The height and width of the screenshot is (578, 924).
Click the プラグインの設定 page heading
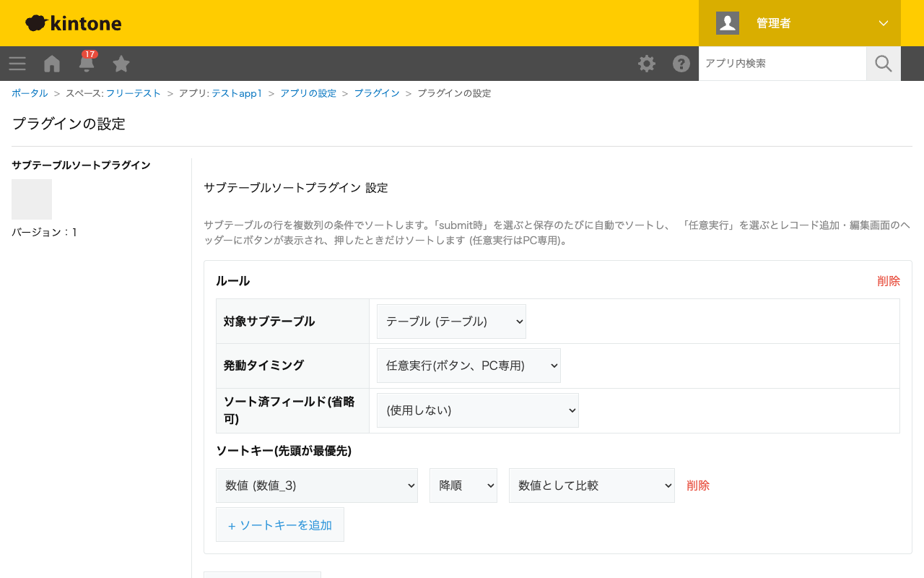[69, 124]
